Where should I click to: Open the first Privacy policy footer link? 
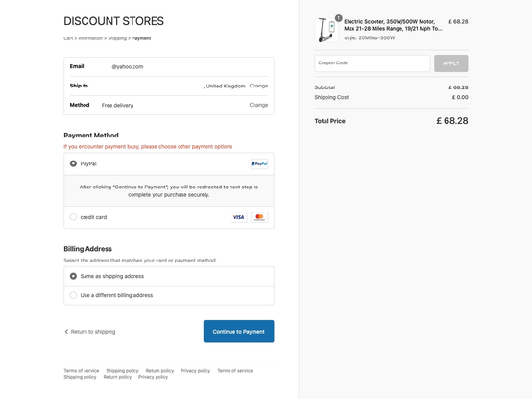196,371
